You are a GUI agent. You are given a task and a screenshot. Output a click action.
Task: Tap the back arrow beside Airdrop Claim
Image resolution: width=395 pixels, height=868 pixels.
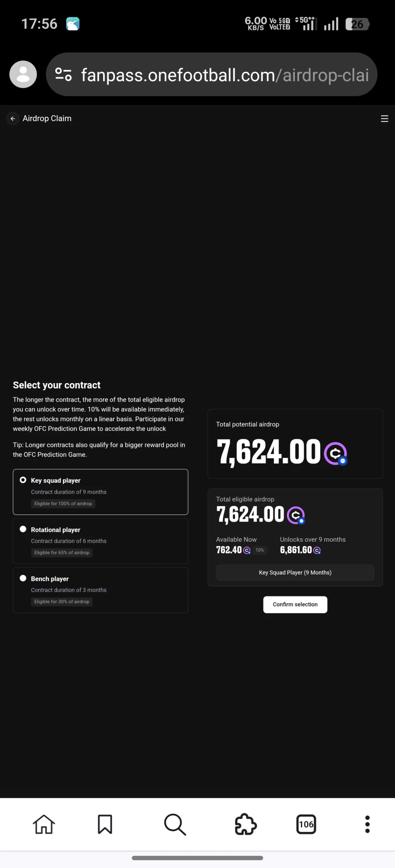[x=13, y=119]
